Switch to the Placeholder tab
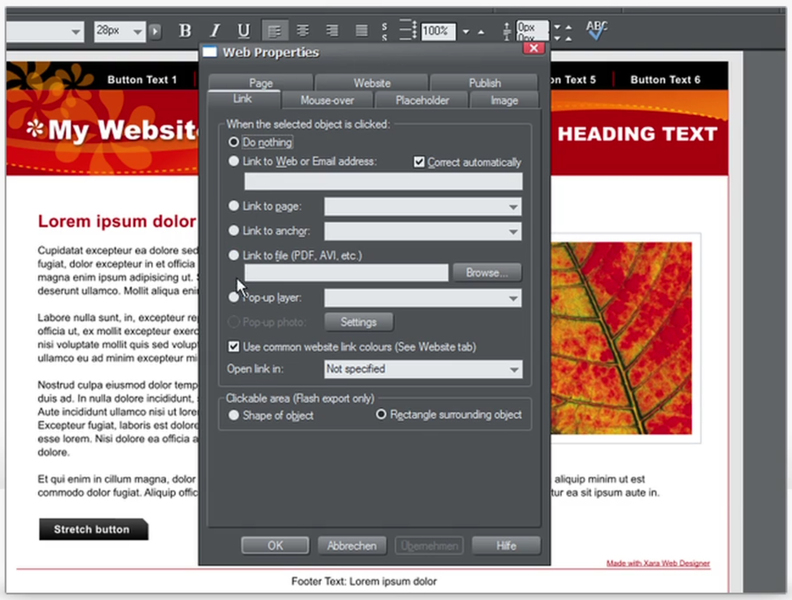The height and width of the screenshot is (600, 792). tap(422, 100)
